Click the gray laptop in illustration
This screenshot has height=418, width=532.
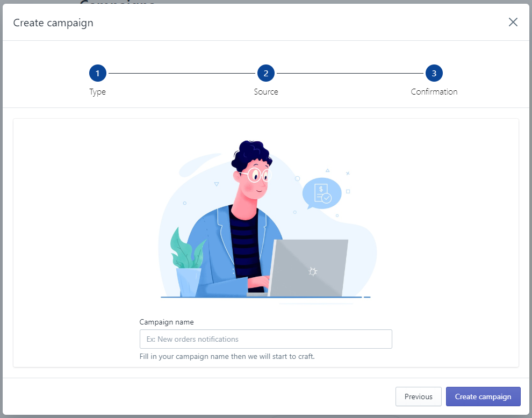[x=308, y=268]
